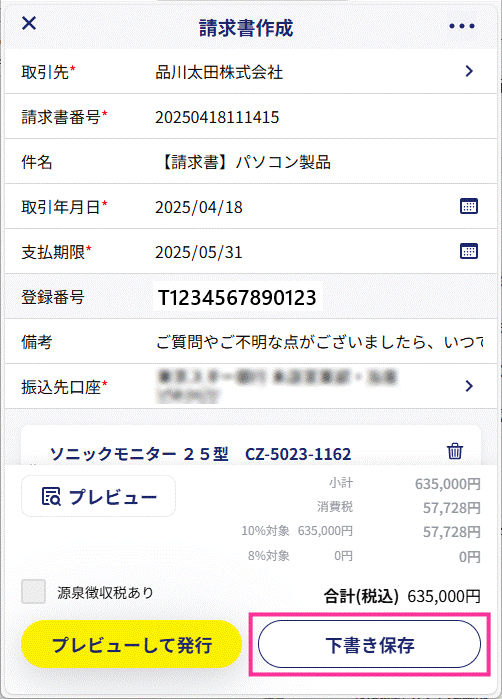Edit the 件名 subject field

(x=243, y=162)
